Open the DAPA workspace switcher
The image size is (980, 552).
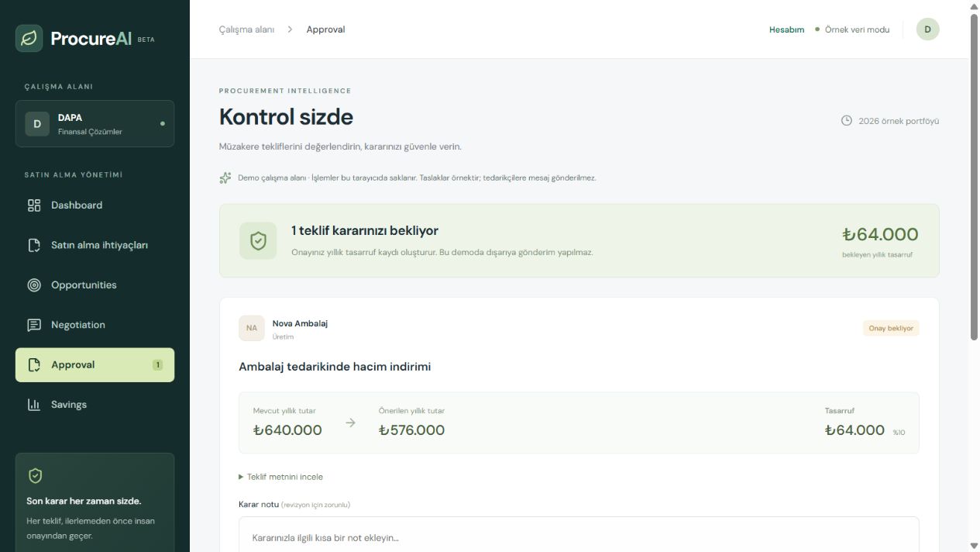[95, 124]
